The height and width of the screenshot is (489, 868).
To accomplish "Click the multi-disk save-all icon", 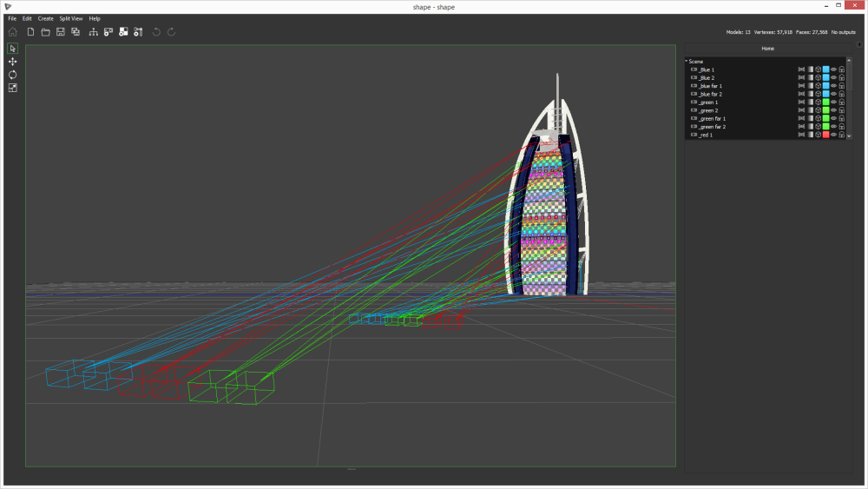I will click(76, 32).
